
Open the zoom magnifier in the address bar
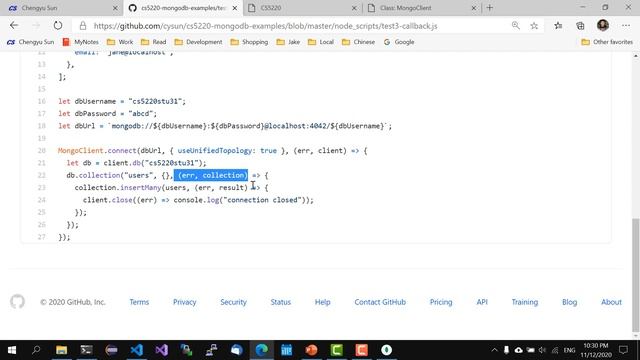516,26
